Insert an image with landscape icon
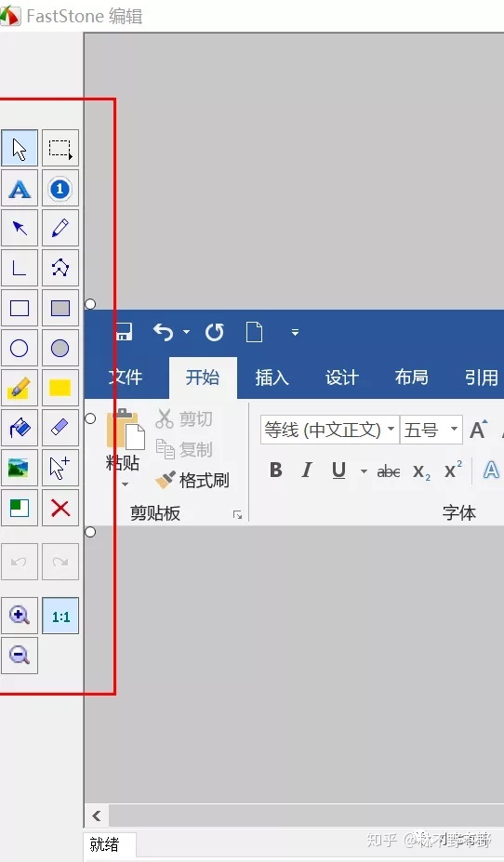The image size is (504, 862). pyautogui.click(x=20, y=468)
